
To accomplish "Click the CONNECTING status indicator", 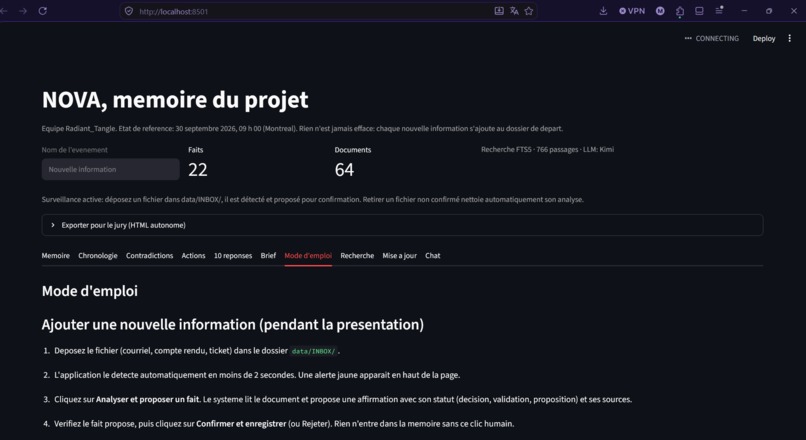I will point(711,39).
